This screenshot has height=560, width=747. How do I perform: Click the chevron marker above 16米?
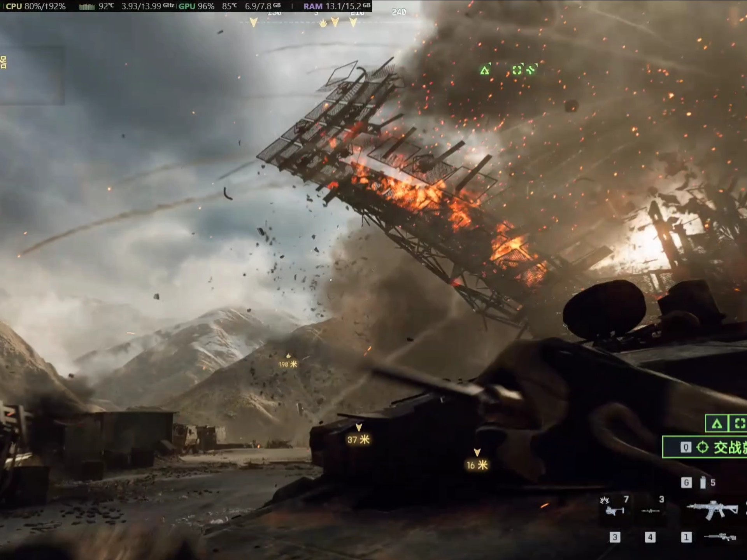(477, 452)
